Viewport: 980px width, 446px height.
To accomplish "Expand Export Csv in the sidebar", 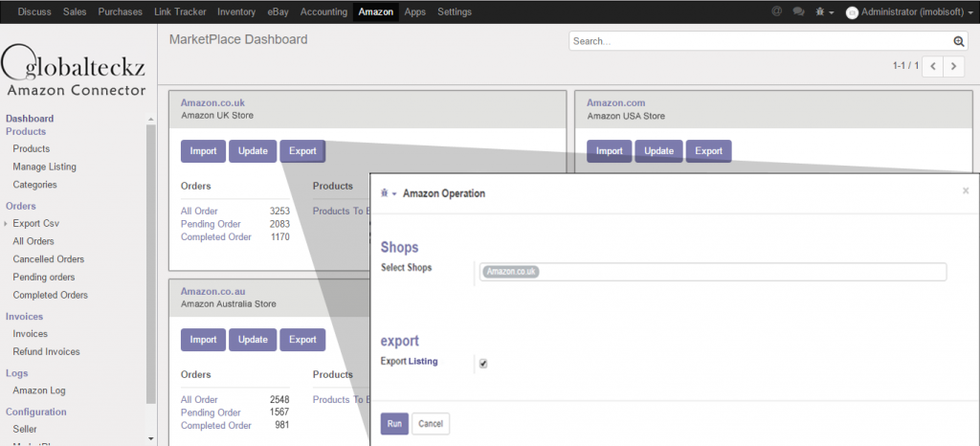I will 7,223.
